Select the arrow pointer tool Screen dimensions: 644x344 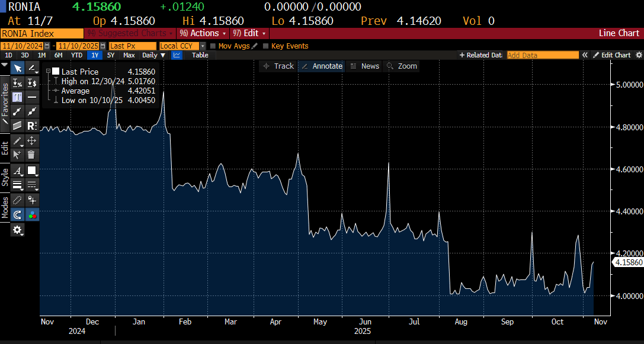(x=18, y=68)
